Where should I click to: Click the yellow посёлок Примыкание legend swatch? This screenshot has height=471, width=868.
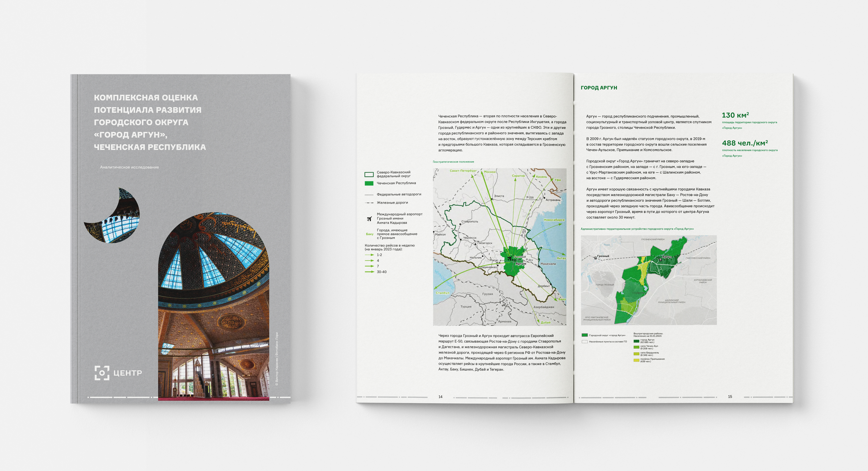[636, 360]
